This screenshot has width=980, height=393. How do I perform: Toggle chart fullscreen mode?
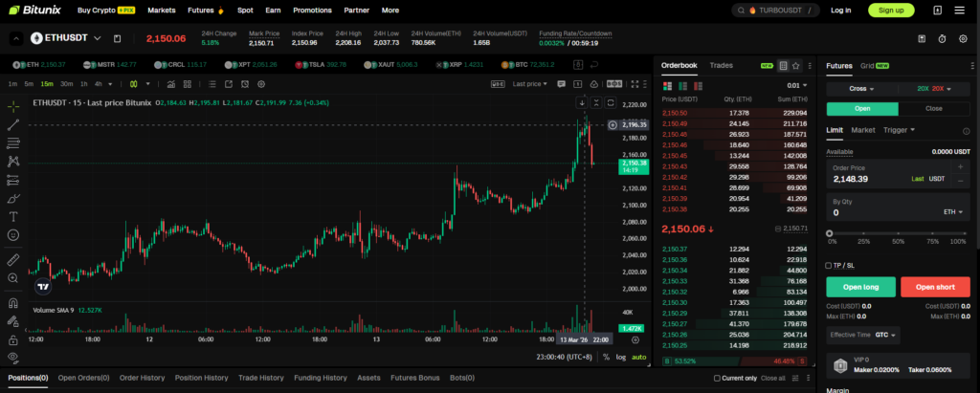click(635, 84)
